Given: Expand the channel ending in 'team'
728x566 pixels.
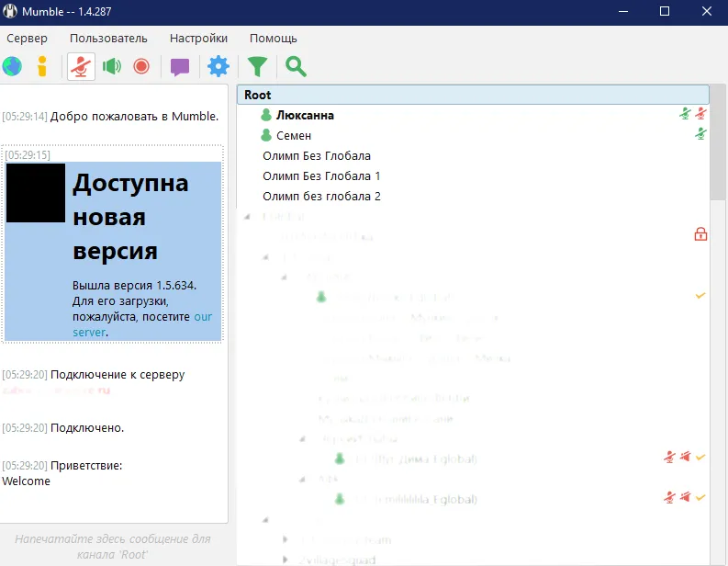Looking at the screenshot, I should pos(286,539).
